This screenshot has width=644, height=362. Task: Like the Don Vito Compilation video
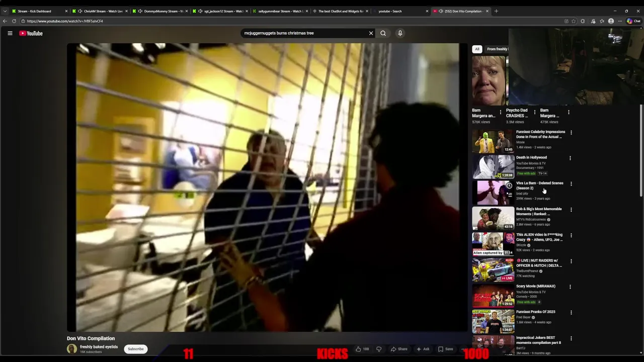(x=362, y=349)
